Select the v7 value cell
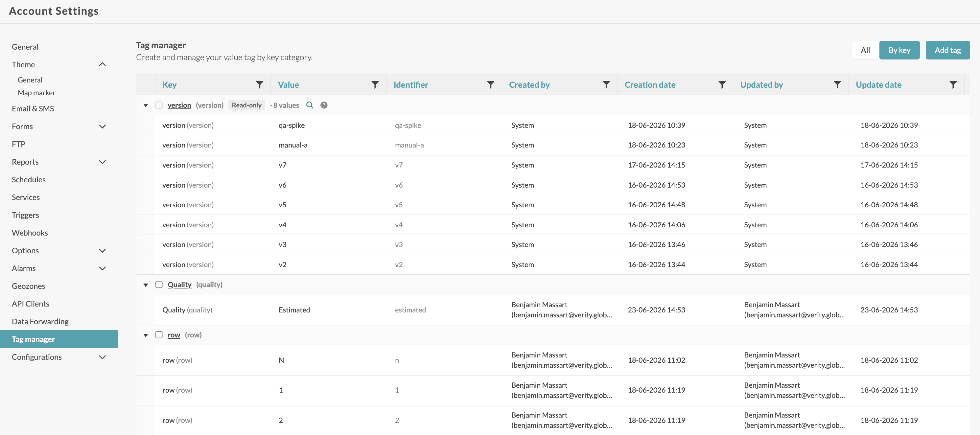This screenshot has width=980, height=435. click(x=282, y=165)
